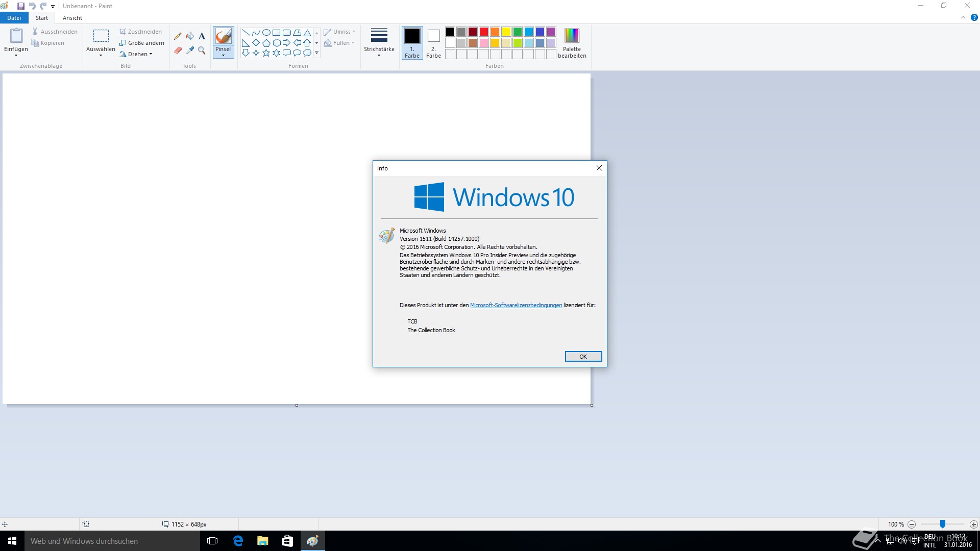
Task: Choose the oval shape
Action: (266, 33)
